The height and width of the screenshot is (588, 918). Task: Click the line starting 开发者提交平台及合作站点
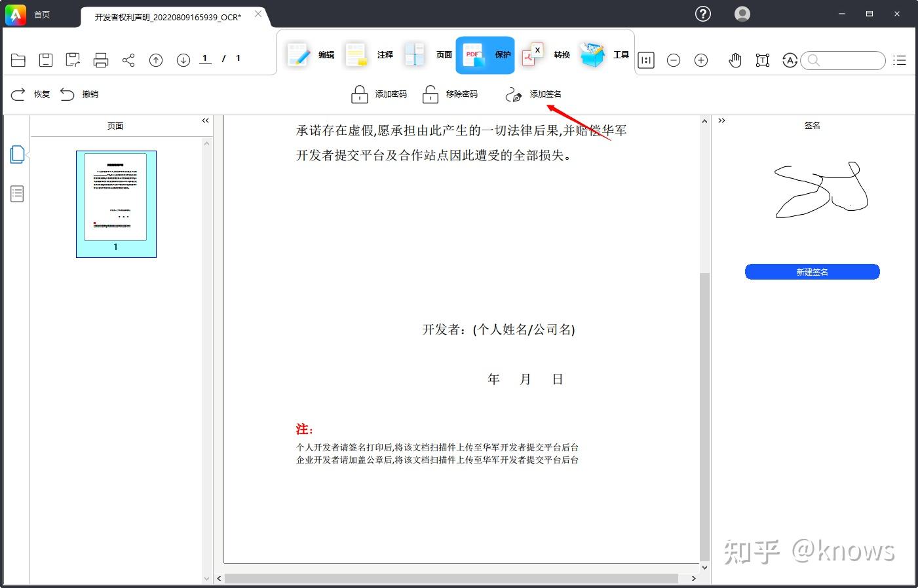click(434, 155)
